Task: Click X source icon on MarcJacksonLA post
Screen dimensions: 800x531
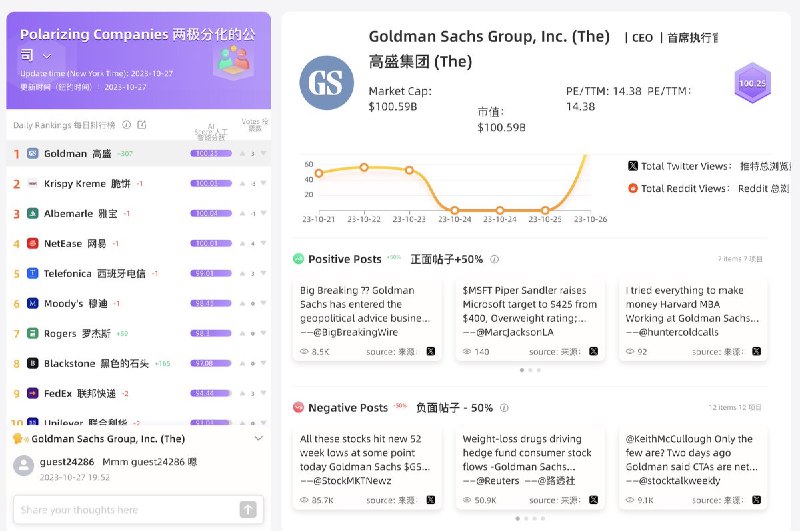Action: pyautogui.click(x=593, y=351)
